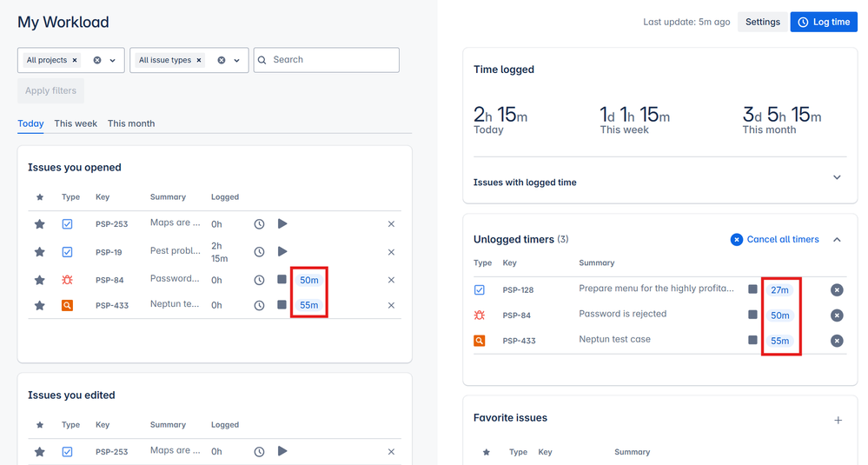
Task: Stop timer for PSP-433 in Issues you opened
Action: (x=282, y=304)
